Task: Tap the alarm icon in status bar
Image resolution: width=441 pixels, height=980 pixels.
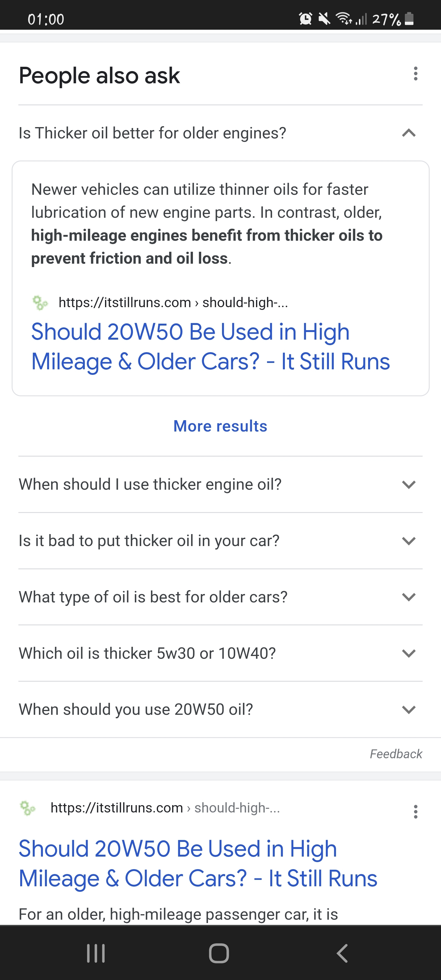Action: pos(306,18)
